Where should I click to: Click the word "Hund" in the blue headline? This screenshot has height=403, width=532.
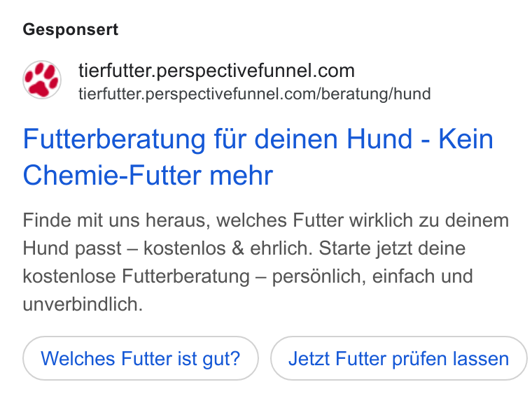[379, 139]
